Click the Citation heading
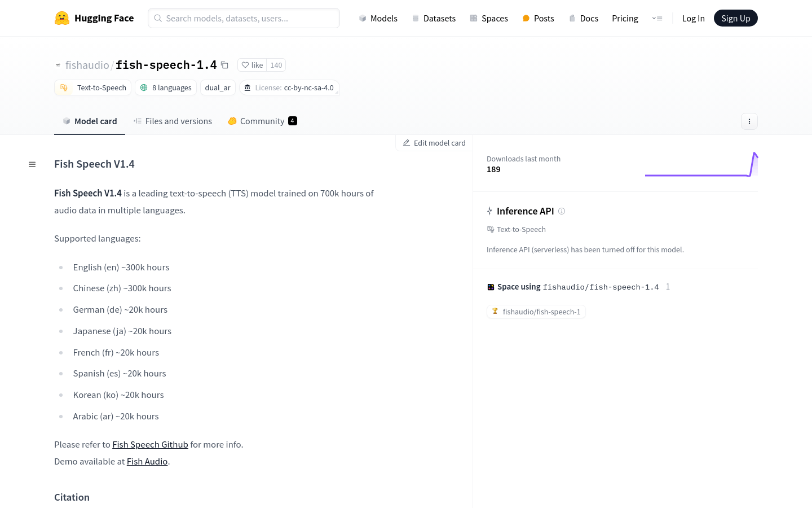This screenshot has width=812, height=508. point(72,497)
